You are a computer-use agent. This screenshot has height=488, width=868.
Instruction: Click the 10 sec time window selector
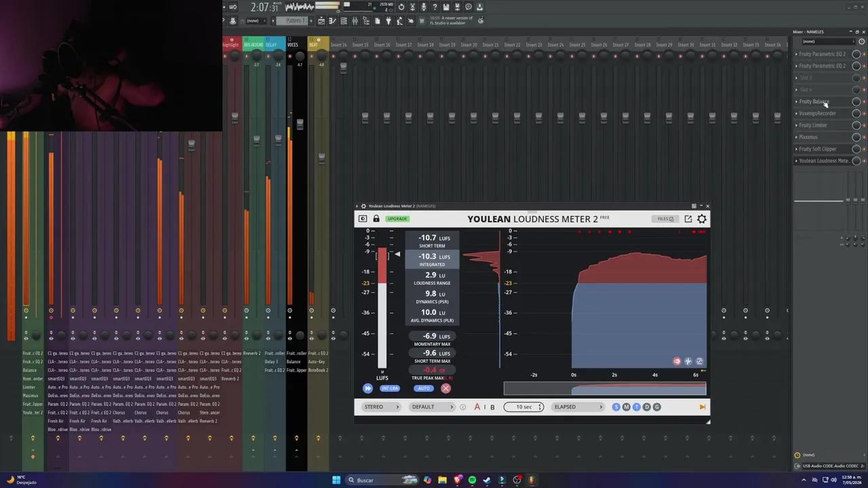[x=524, y=407]
